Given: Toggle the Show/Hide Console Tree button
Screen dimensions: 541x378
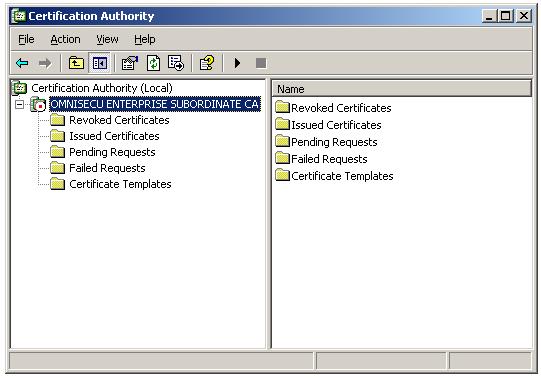Looking at the screenshot, I should [99, 63].
